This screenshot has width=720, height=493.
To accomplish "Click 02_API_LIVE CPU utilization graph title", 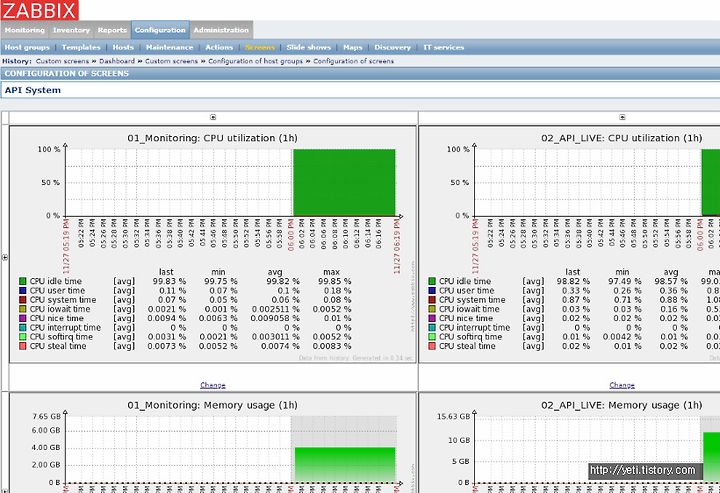I will coord(622,138).
